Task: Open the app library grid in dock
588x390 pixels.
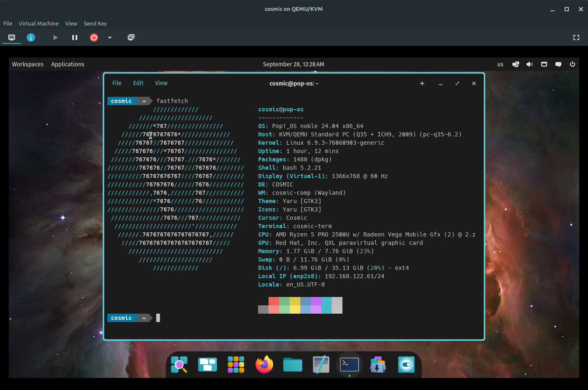Action: point(236,365)
